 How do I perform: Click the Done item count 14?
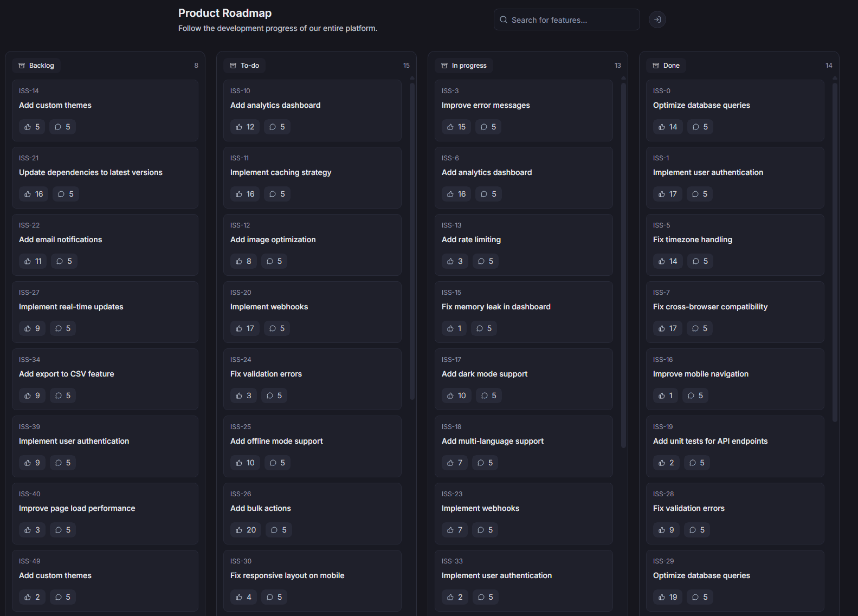[x=829, y=66]
